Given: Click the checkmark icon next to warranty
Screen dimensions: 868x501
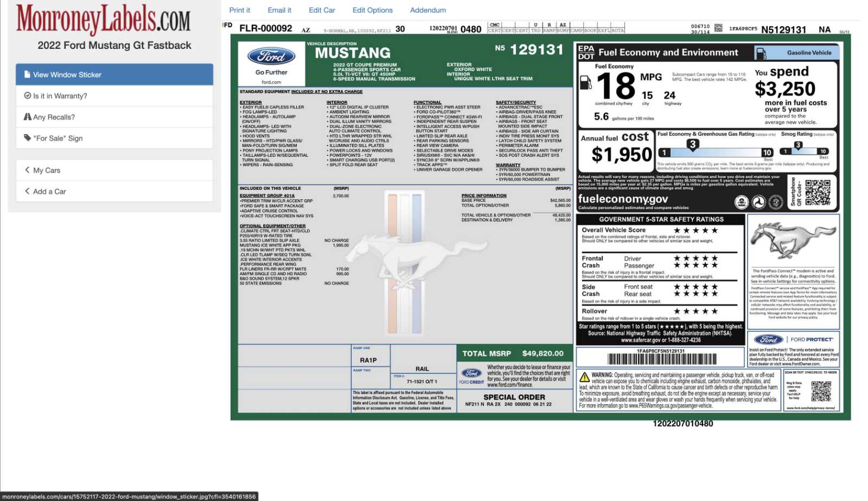Looking at the screenshot, I should [27, 96].
